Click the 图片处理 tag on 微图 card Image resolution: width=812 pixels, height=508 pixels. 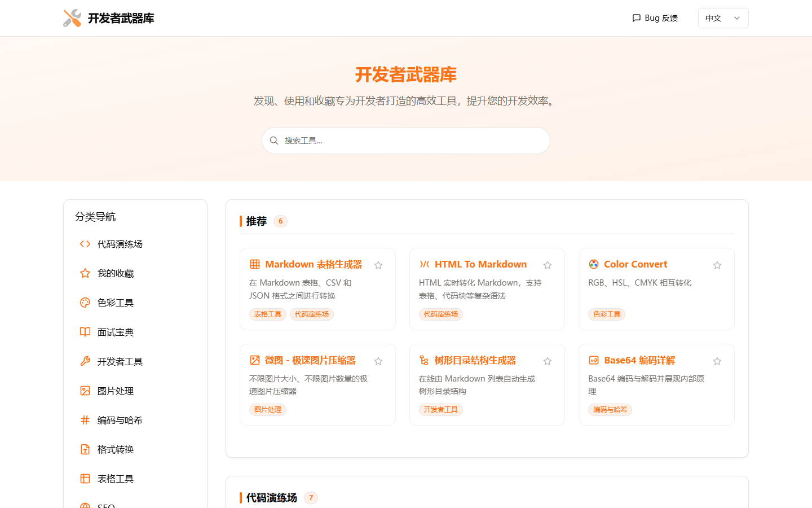tap(268, 410)
